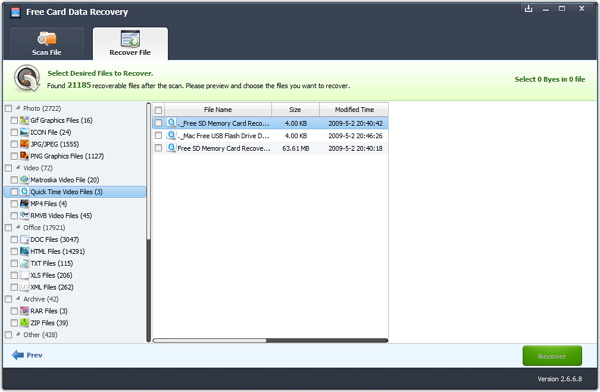Click the green Recover button
Image resolution: width=600 pixels, height=392 pixels.
point(552,356)
